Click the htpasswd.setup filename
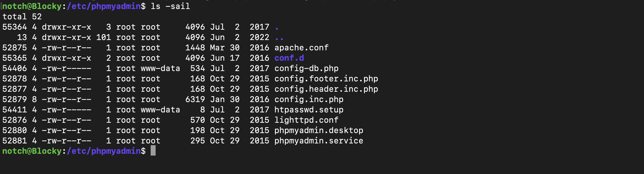This screenshot has width=644, height=174. point(309,110)
